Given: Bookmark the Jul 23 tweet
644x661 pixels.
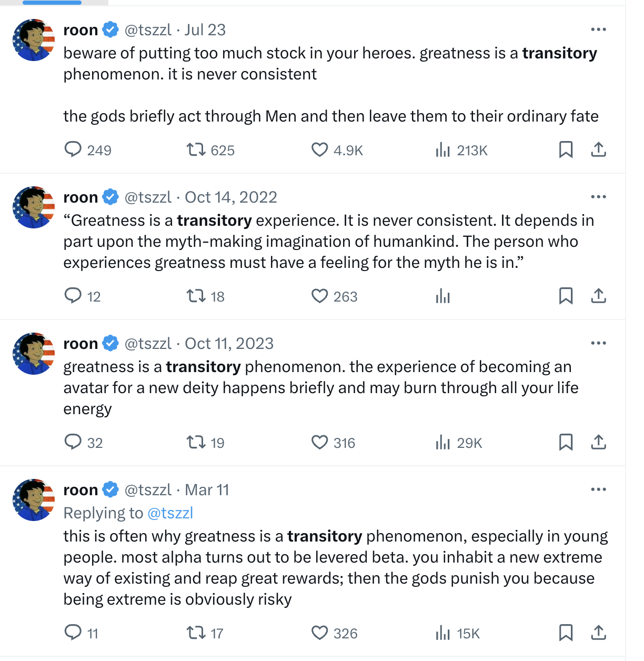Looking at the screenshot, I should coord(566,150).
